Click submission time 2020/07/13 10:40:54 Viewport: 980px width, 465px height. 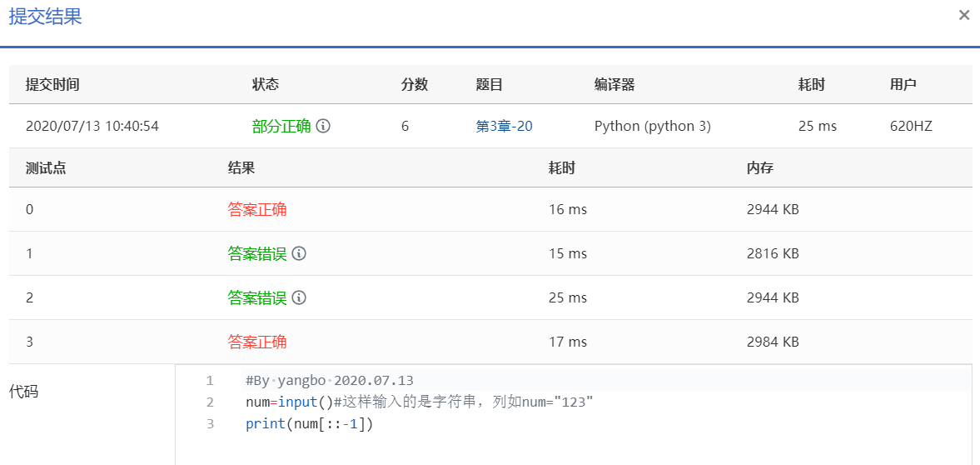[92, 126]
